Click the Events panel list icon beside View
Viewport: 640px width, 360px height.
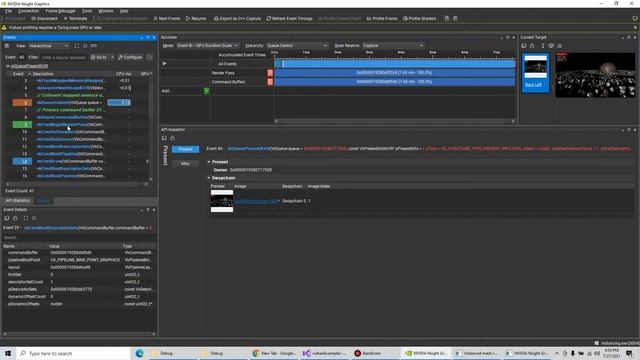[x=7, y=46]
